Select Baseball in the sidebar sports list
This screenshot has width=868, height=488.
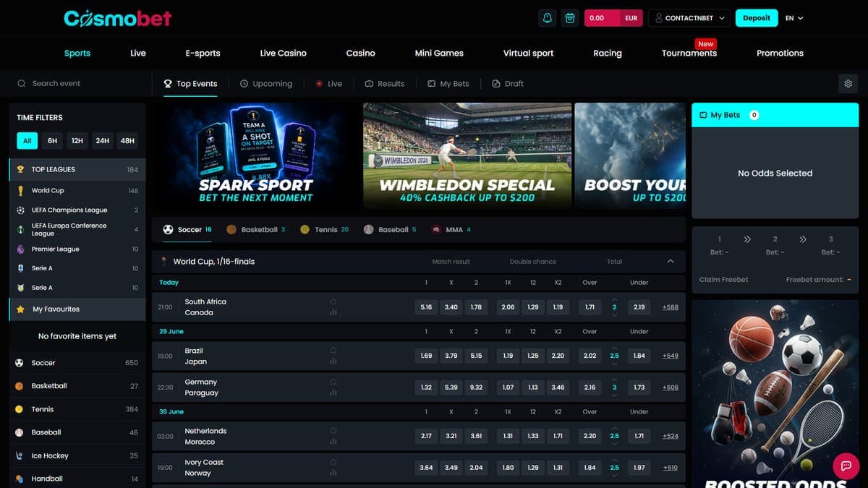tap(77, 432)
